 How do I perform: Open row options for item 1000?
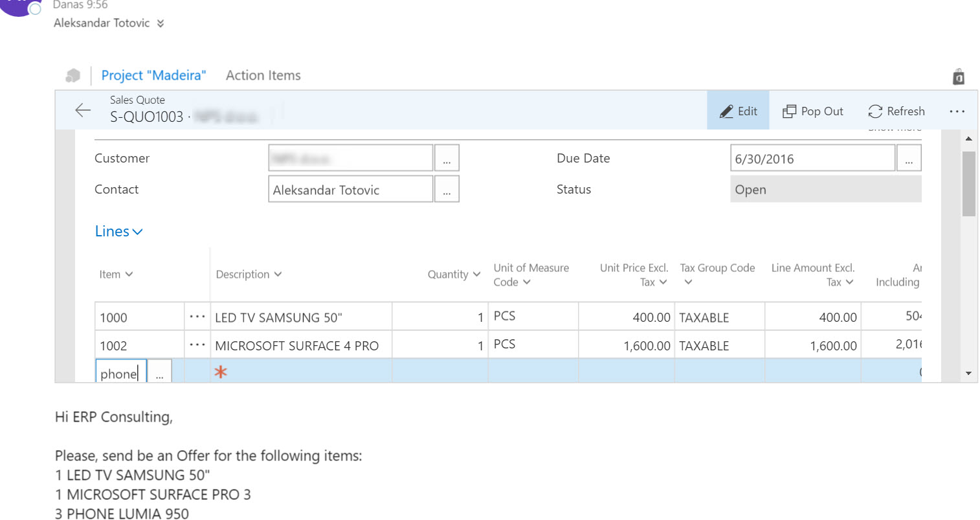point(197,317)
